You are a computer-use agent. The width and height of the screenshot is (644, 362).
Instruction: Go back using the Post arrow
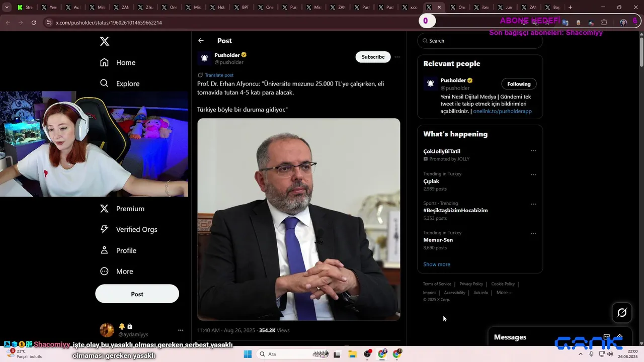point(201,41)
